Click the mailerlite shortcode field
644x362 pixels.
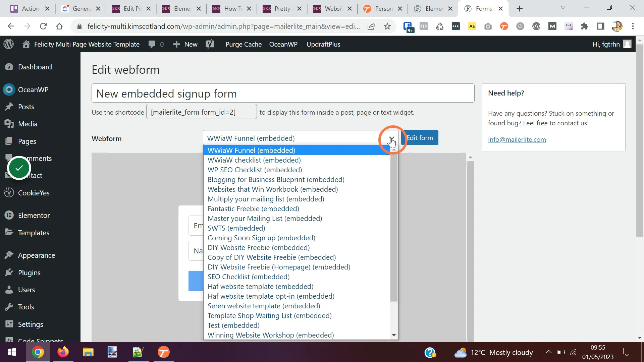coord(201,112)
